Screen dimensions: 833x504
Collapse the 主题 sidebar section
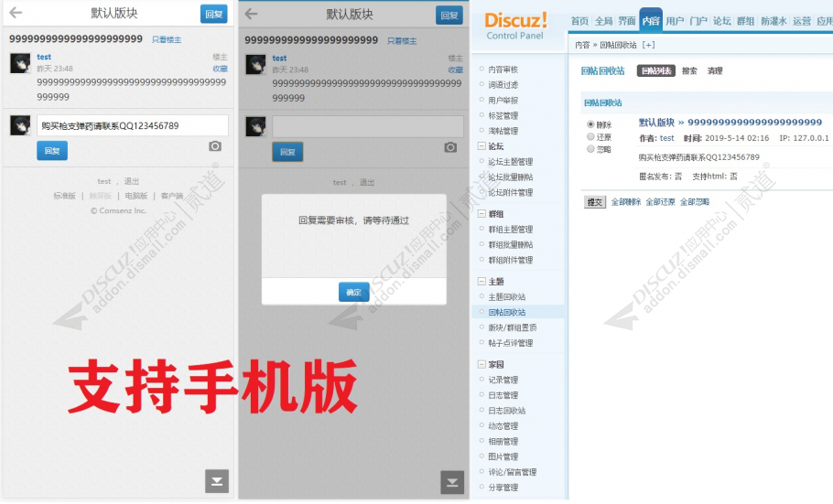tap(481, 282)
